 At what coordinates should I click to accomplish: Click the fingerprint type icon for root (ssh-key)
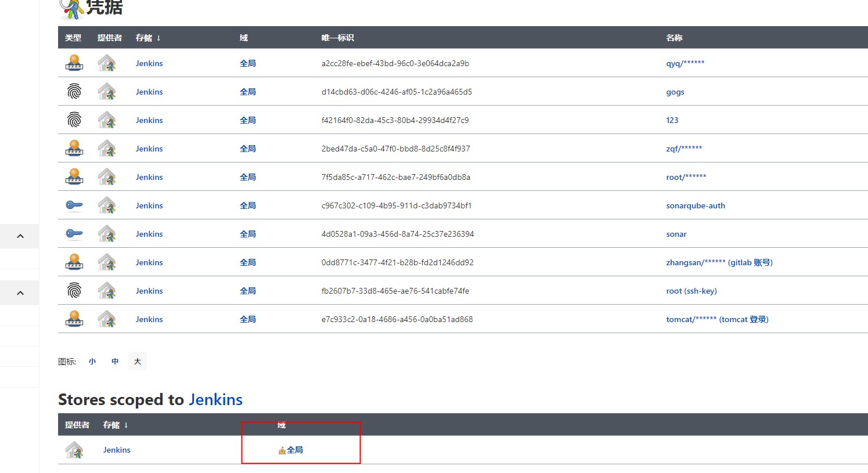point(74,290)
